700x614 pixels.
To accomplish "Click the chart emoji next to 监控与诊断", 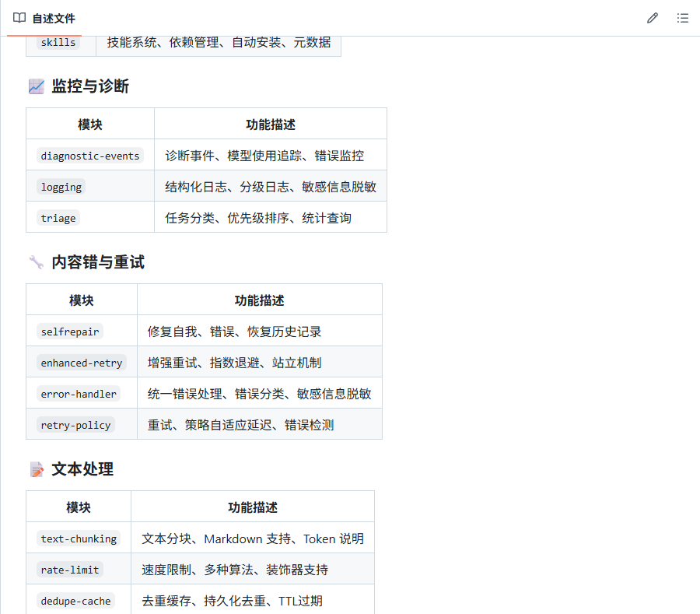I will click(36, 86).
